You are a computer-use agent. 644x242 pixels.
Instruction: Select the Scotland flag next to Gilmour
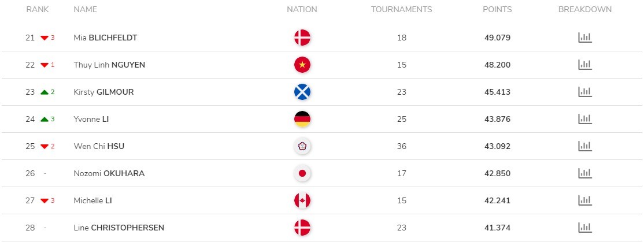point(302,92)
